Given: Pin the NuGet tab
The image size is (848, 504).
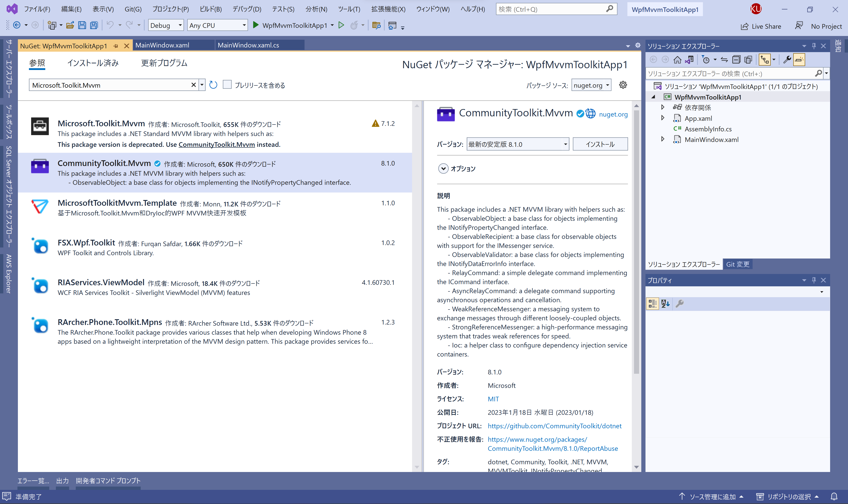Looking at the screenshot, I should pyautogui.click(x=115, y=46).
